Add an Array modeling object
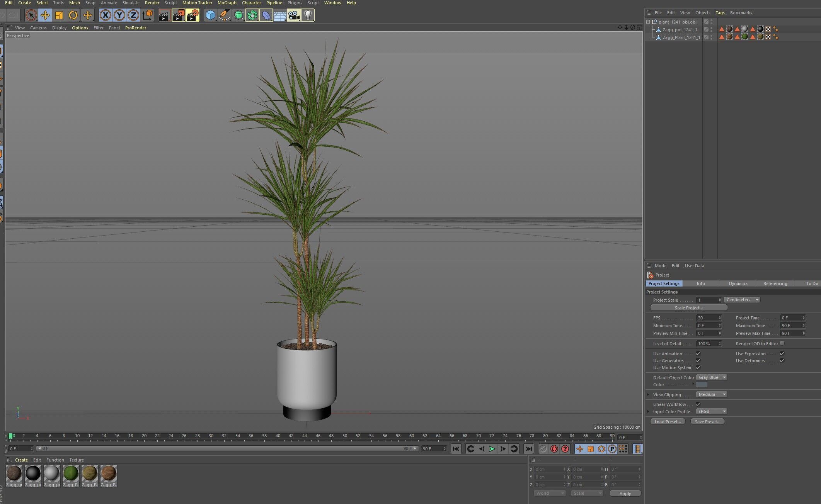This screenshot has height=504, width=821. point(252,15)
